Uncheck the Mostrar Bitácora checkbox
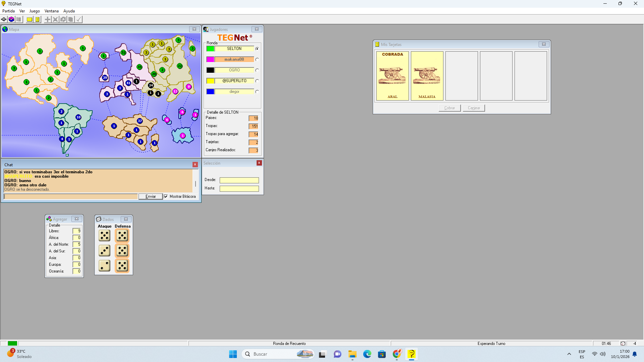Screen dimensions: 644x362 (x=166, y=197)
